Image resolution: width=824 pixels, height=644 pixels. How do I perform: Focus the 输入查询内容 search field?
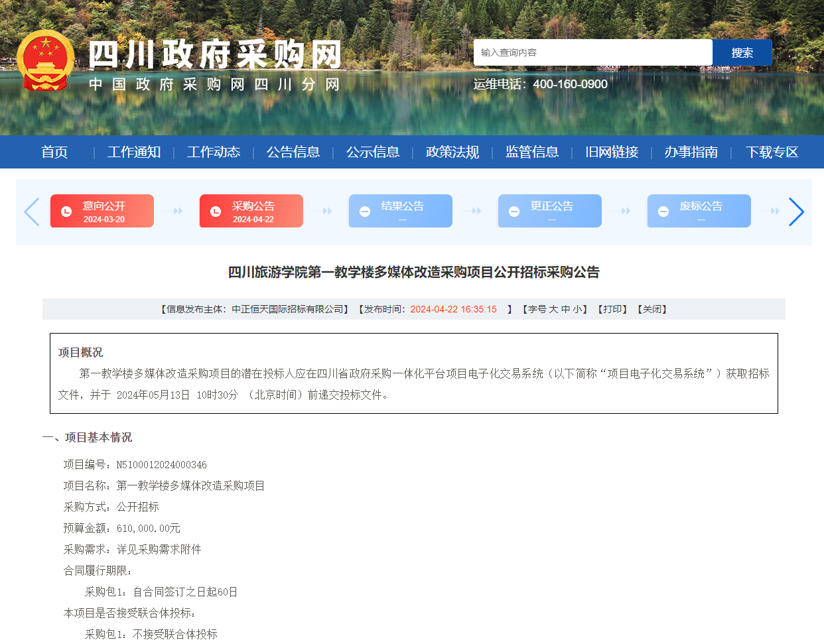[593, 52]
